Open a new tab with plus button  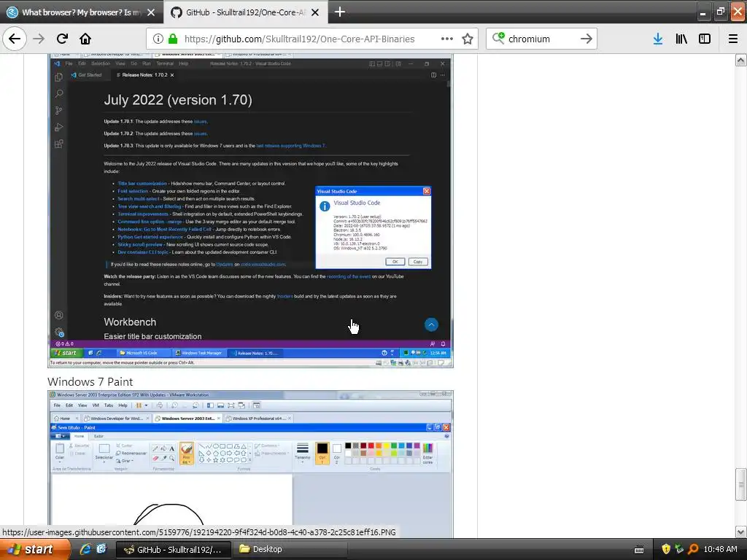340,12
